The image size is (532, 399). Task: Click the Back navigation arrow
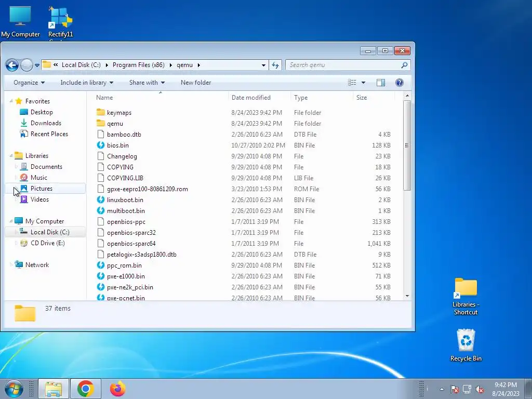click(12, 65)
